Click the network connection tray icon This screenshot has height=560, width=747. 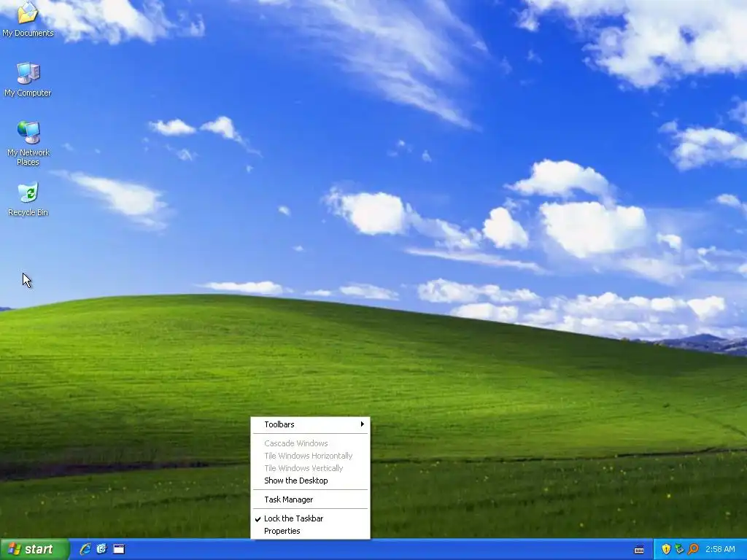click(679, 549)
